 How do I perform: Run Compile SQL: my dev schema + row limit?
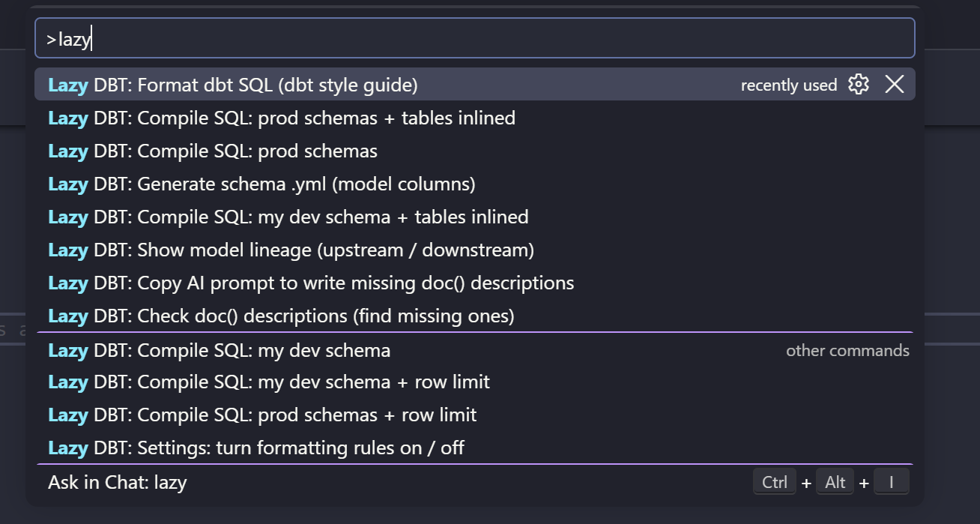point(475,382)
